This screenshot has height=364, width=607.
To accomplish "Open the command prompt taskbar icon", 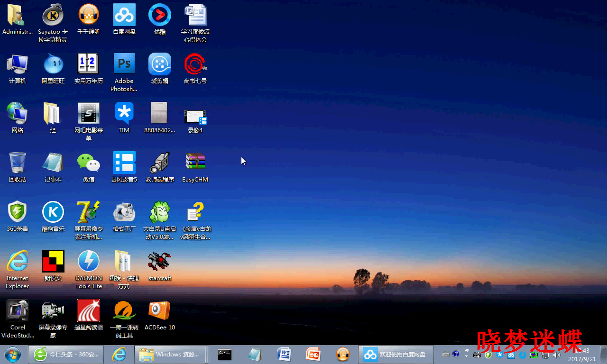I will click(225, 354).
